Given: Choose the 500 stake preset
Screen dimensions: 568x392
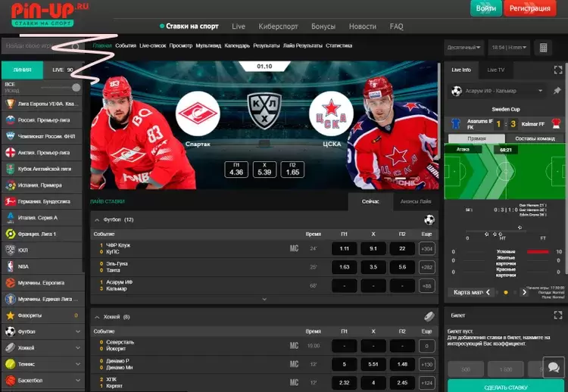Looking at the screenshot, I should (466, 369).
